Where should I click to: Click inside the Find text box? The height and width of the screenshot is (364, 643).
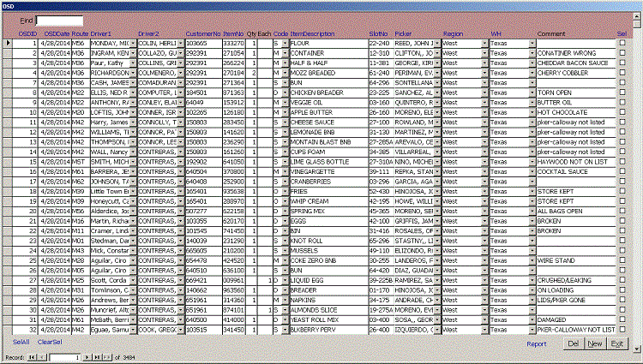(60, 20)
